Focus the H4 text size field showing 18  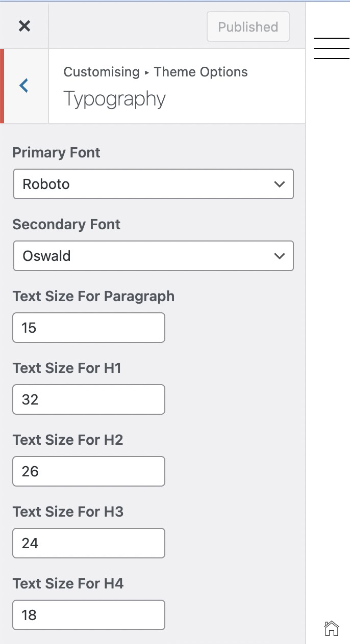click(89, 615)
